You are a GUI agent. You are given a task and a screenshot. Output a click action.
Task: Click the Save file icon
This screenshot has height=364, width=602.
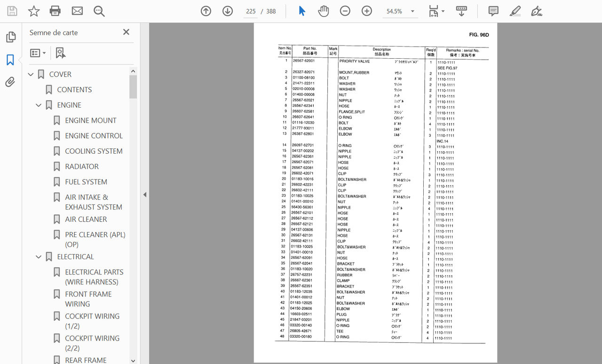[12, 11]
